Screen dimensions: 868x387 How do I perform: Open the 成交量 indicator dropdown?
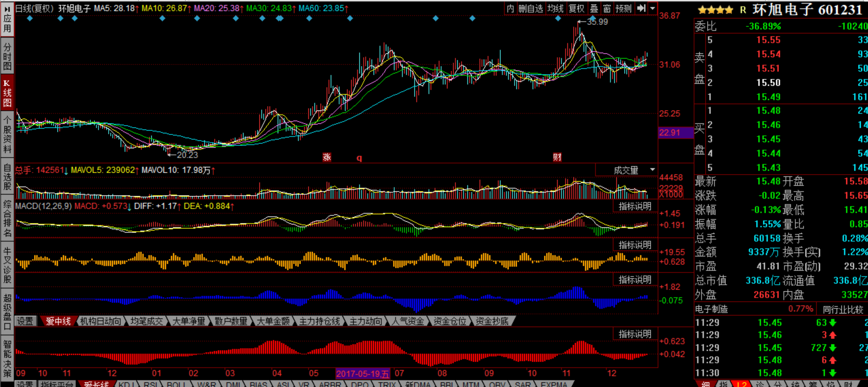(x=633, y=170)
